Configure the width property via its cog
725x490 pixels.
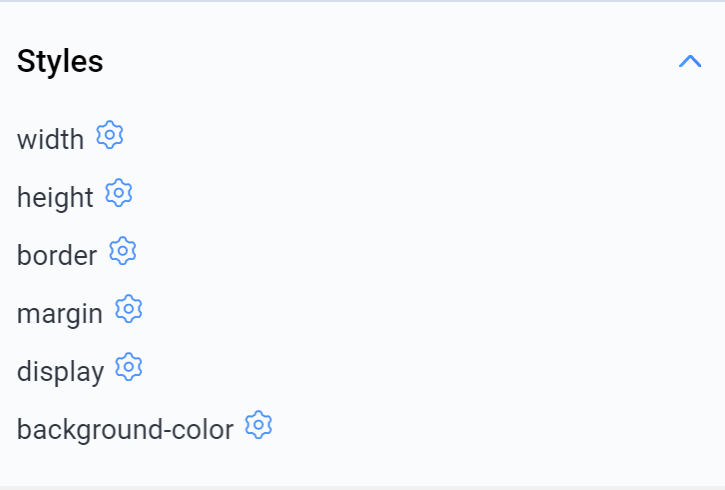point(110,135)
